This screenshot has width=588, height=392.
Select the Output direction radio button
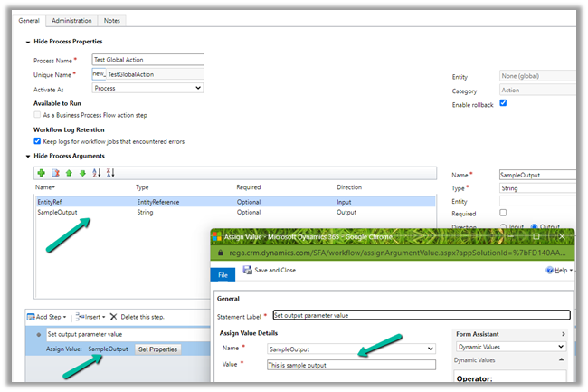pos(535,226)
